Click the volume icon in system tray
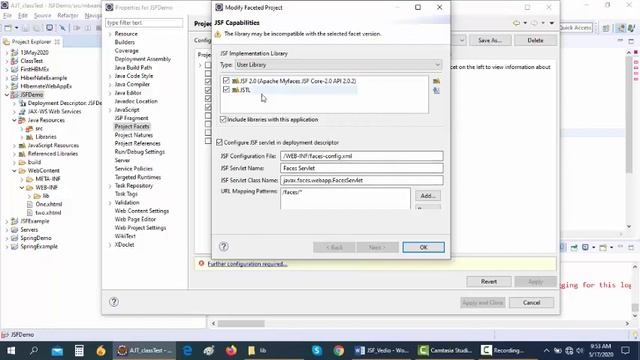The image size is (640, 360). point(580,351)
